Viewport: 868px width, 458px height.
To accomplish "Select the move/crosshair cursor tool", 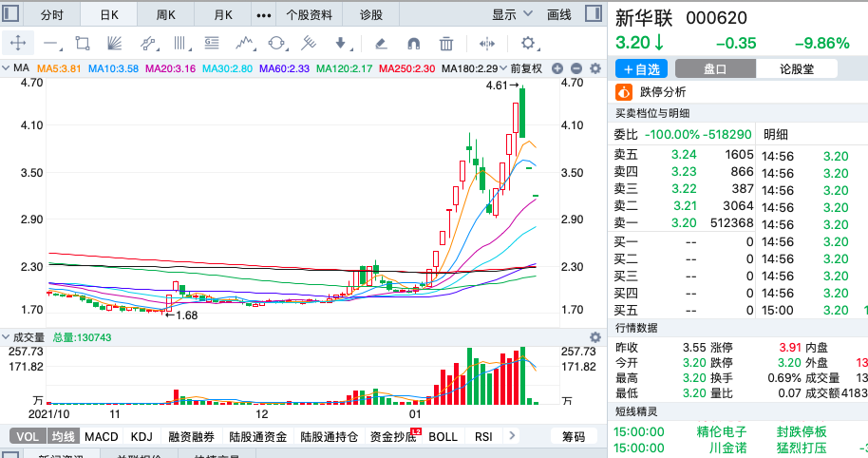I will [18, 43].
